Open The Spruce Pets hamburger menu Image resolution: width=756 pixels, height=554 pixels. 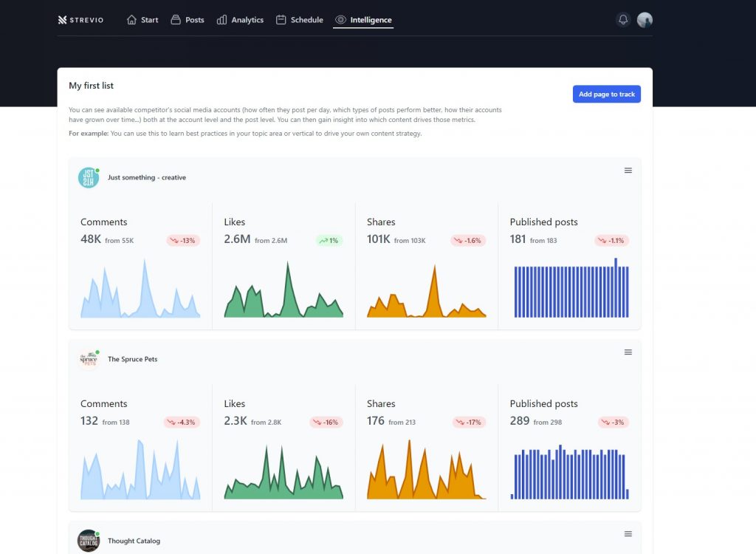tap(628, 352)
